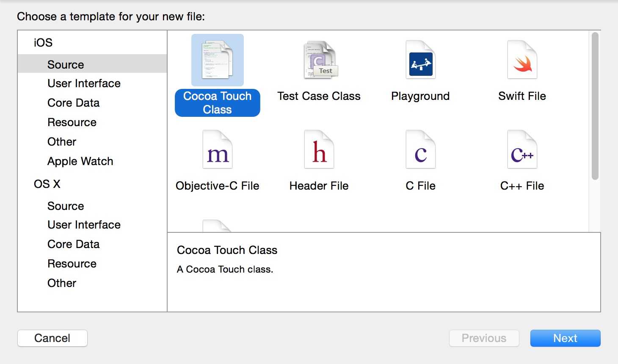
Task: Select Source under iOS
Action: click(x=92, y=64)
